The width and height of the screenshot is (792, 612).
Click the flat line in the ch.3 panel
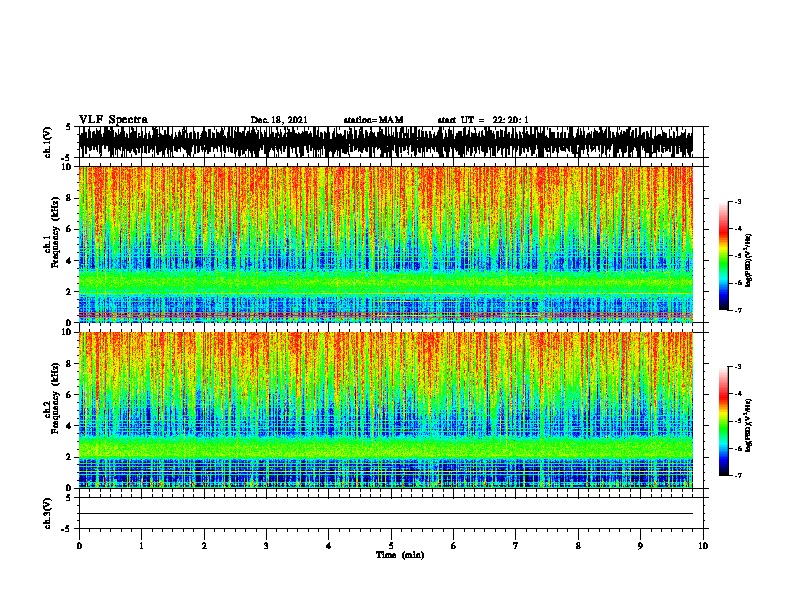click(x=385, y=514)
